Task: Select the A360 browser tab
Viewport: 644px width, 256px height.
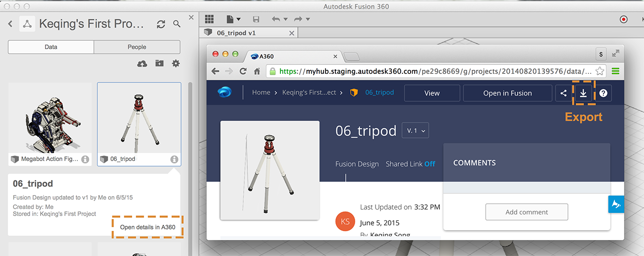Action: 294,56
